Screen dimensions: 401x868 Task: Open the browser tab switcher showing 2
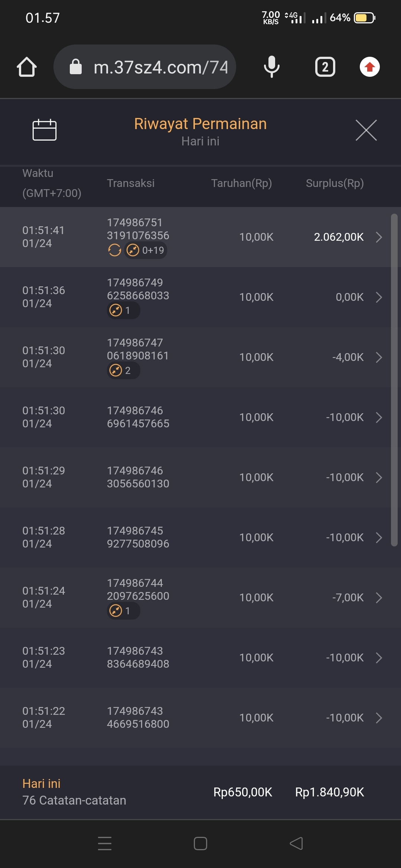coord(325,67)
